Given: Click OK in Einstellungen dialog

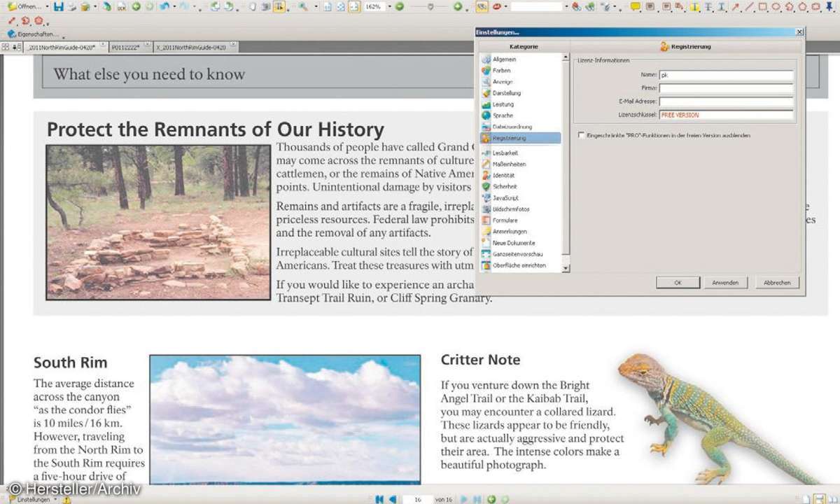Looking at the screenshot, I should [678, 283].
